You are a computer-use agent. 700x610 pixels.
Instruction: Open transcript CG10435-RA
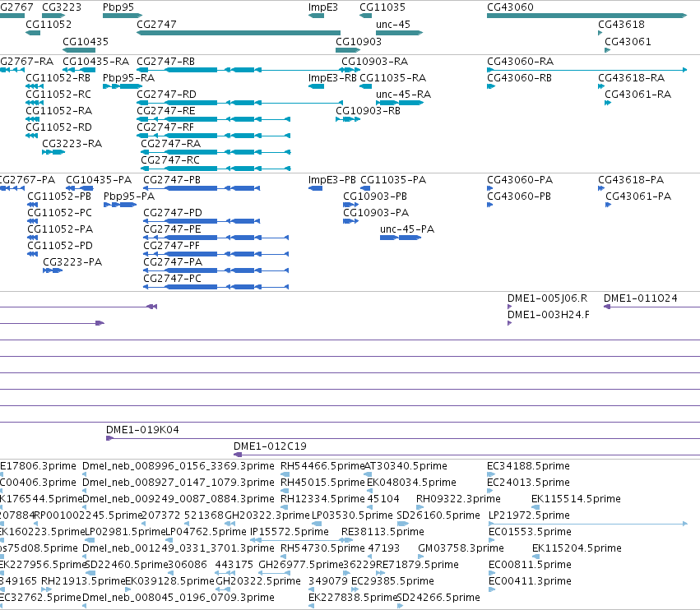click(96, 61)
